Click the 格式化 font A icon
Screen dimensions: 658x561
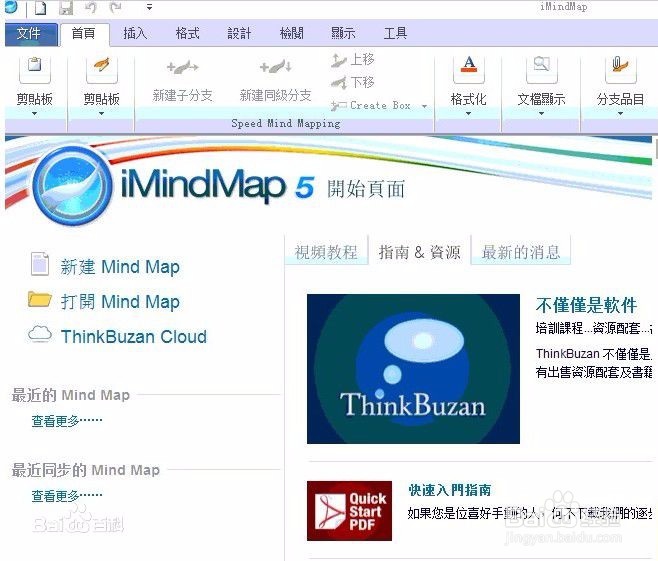pyautogui.click(x=469, y=67)
